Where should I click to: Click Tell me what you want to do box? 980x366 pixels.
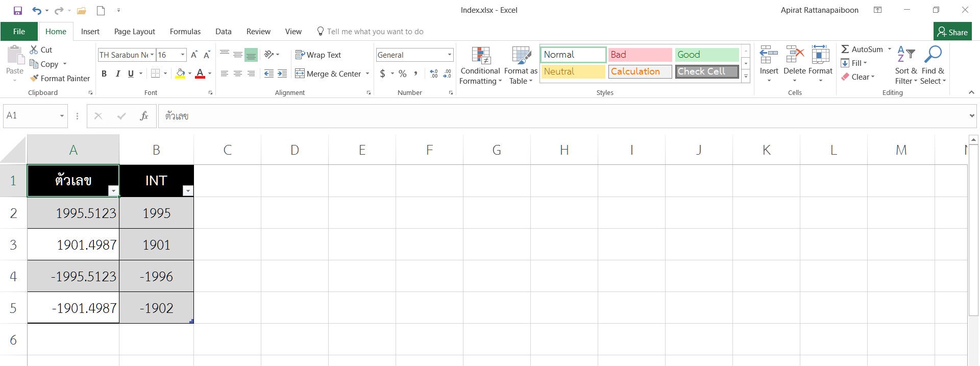(371, 31)
